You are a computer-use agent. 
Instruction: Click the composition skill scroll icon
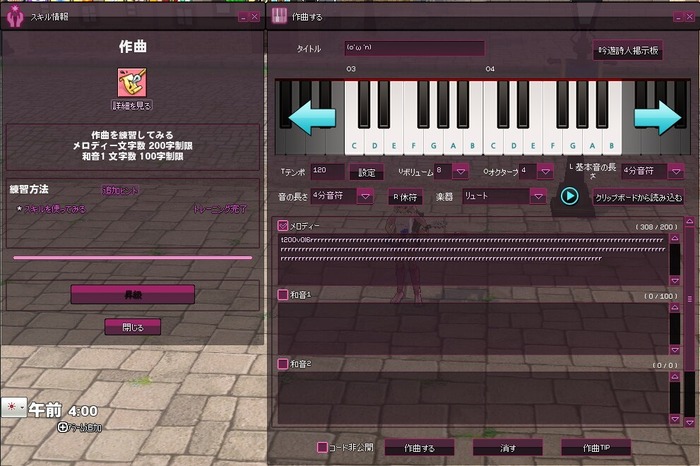pos(132,82)
